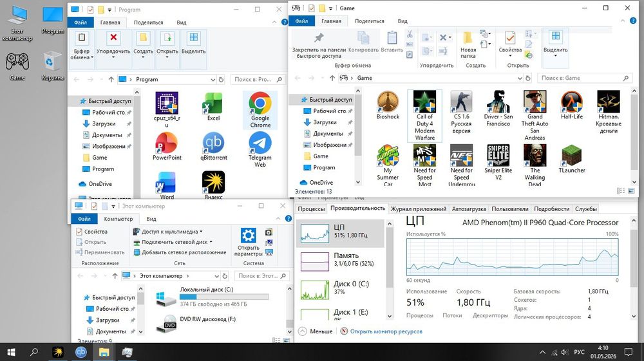The width and height of the screenshot is (644, 361).
Task: Click Добавить сетевое расположение
Action: 180,252
